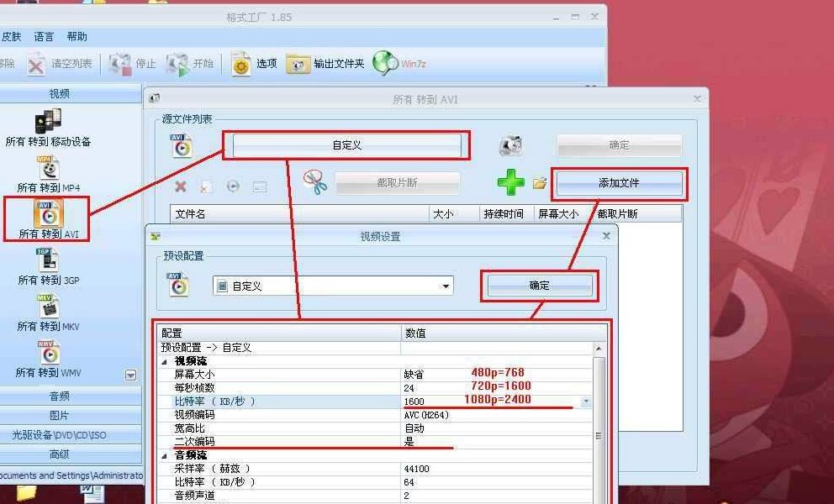The height and width of the screenshot is (504, 834).
Task: Confirm video settings with the 确定 button
Action: (539, 286)
